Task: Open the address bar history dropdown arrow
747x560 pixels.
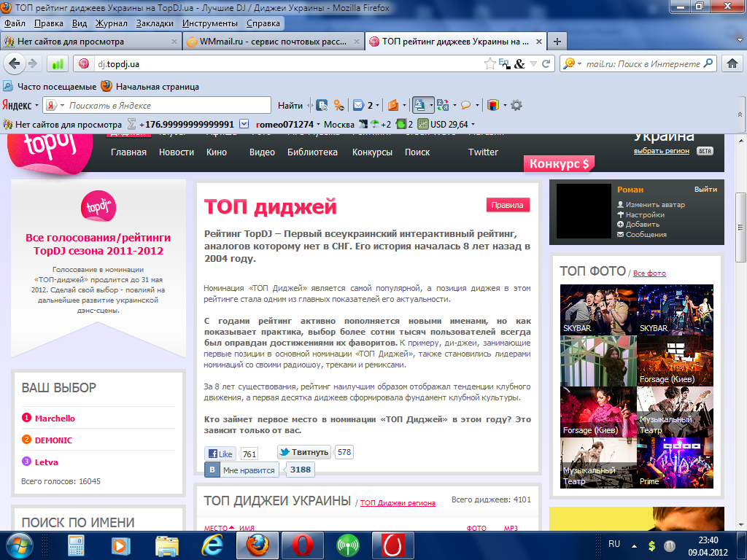Action: click(x=533, y=63)
